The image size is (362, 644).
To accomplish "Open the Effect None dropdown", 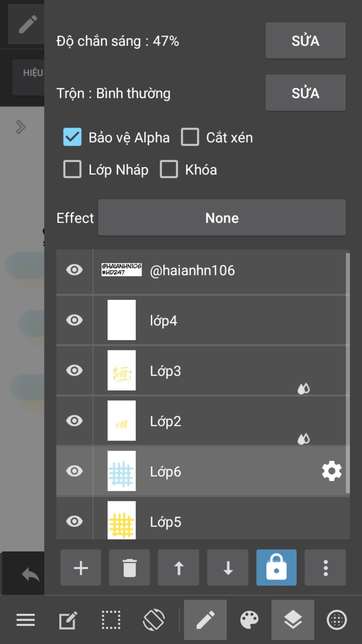I will coord(222,218).
